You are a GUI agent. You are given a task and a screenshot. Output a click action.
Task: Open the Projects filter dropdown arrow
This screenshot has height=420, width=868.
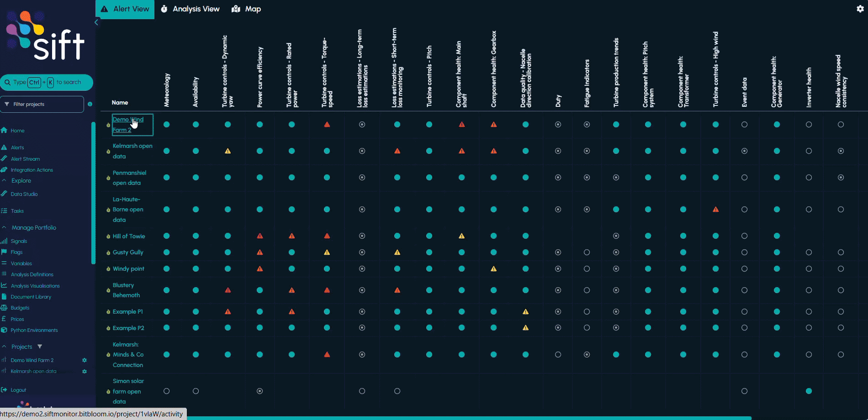(40, 346)
